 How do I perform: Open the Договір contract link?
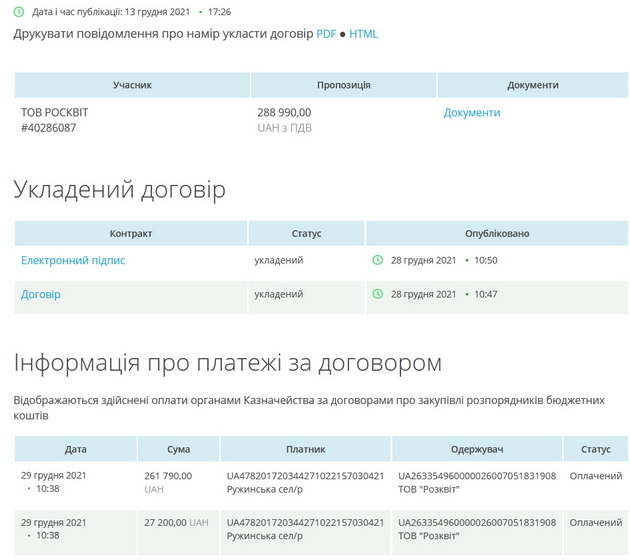[x=41, y=294]
